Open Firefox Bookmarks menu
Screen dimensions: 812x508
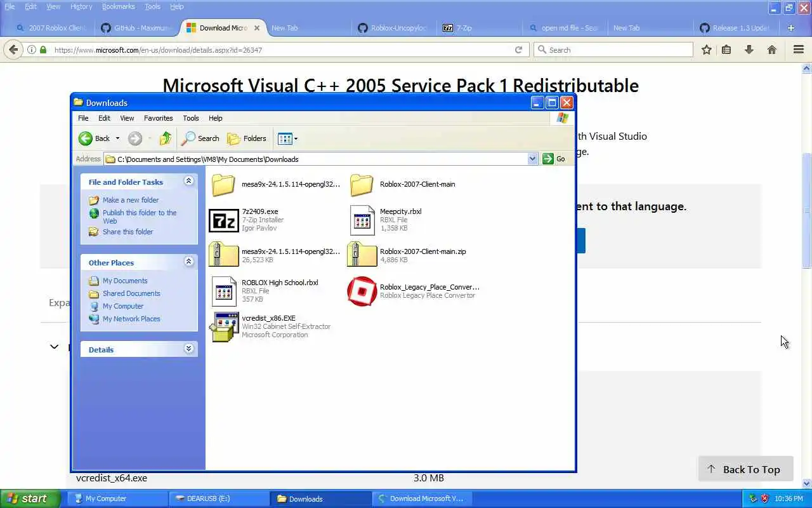click(118, 6)
